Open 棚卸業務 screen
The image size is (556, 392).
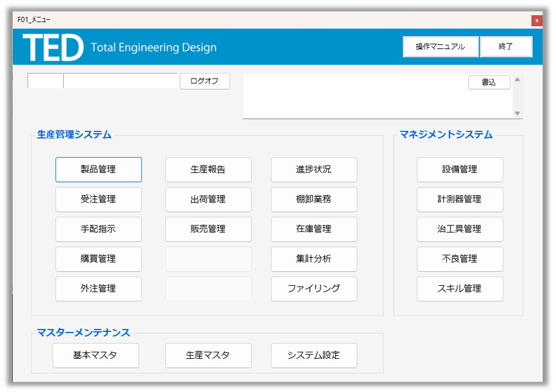[314, 199]
